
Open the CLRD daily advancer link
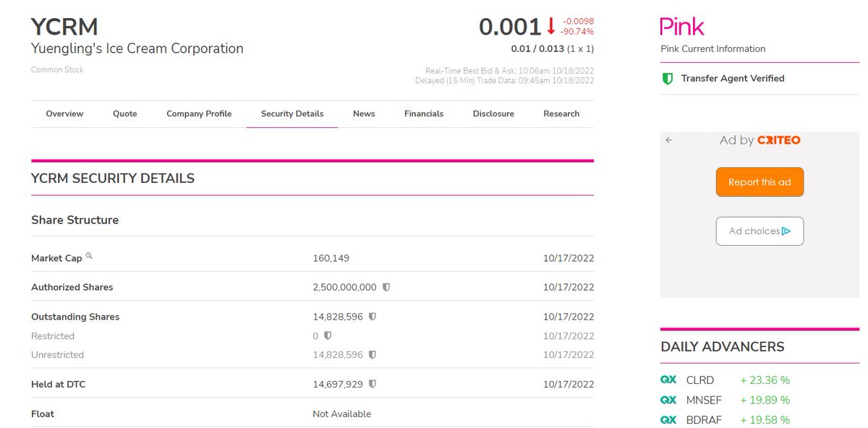[x=699, y=380]
